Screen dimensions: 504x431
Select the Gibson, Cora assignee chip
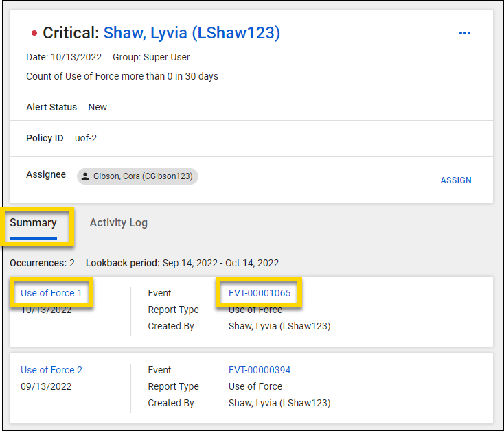click(x=137, y=176)
